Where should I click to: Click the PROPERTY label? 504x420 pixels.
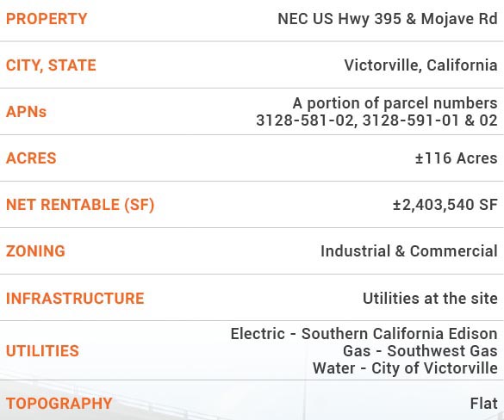click(47, 19)
